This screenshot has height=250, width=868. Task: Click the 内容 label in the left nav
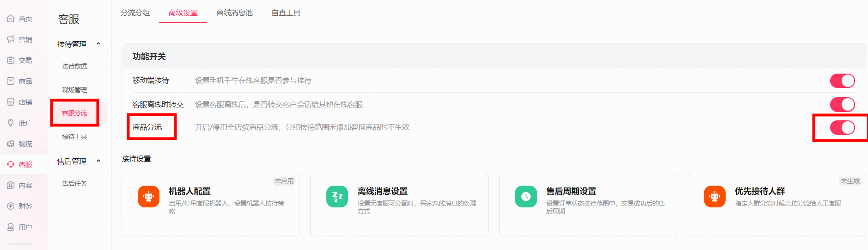[x=25, y=185]
